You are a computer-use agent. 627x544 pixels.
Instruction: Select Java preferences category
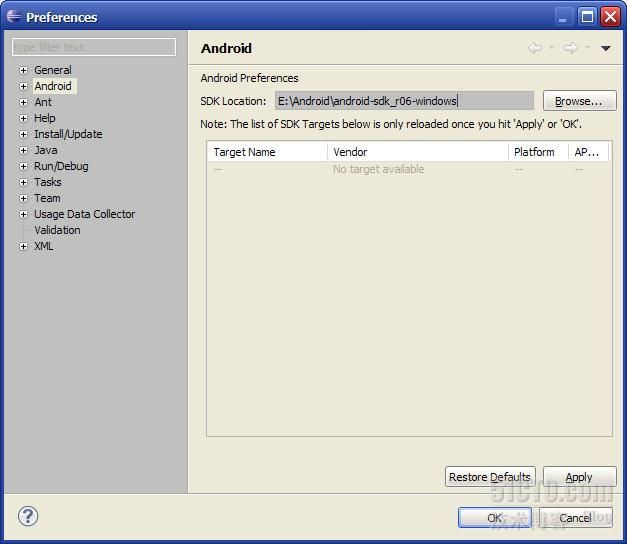coord(46,150)
